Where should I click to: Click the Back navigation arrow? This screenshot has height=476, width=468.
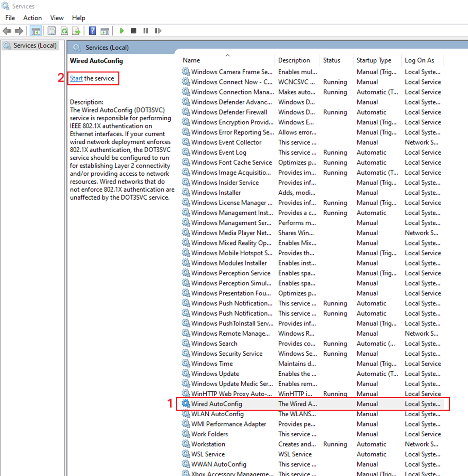click(7, 31)
